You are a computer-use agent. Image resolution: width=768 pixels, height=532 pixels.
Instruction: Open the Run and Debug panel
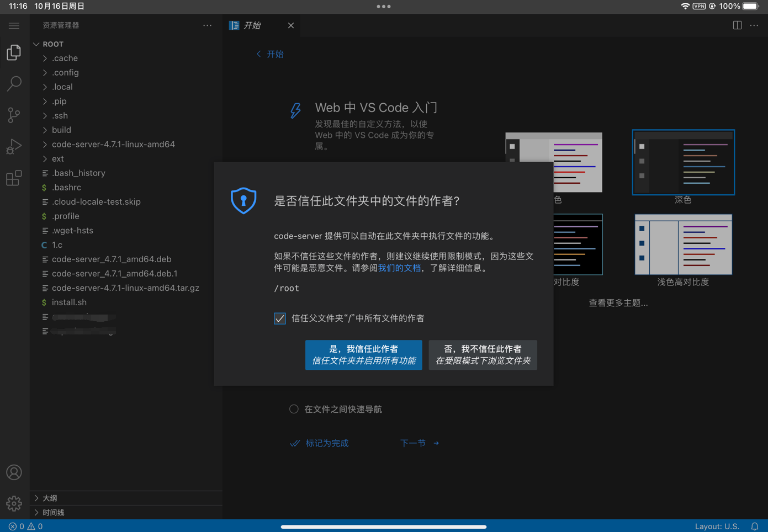click(14, 146)
